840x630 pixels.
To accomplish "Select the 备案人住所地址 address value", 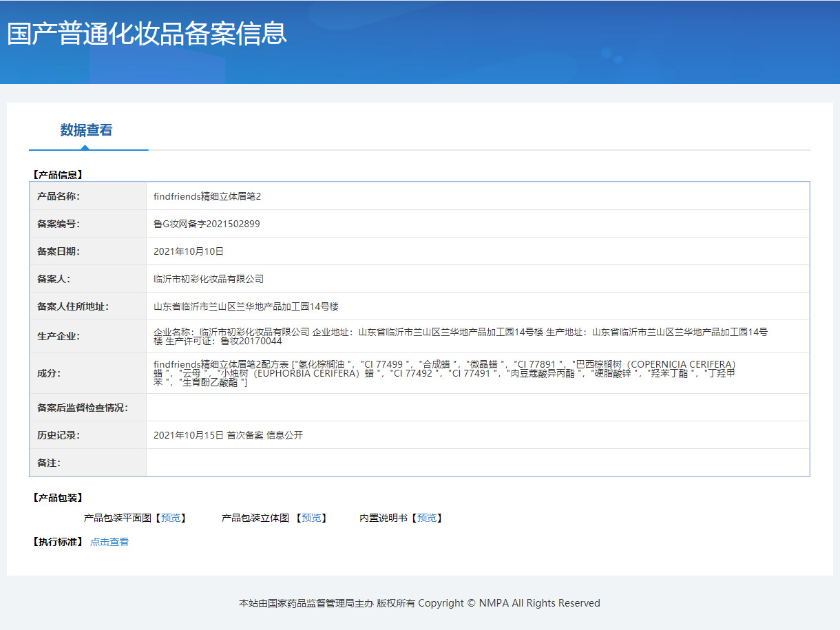I will pyautogui.click(x=246, y=306).
